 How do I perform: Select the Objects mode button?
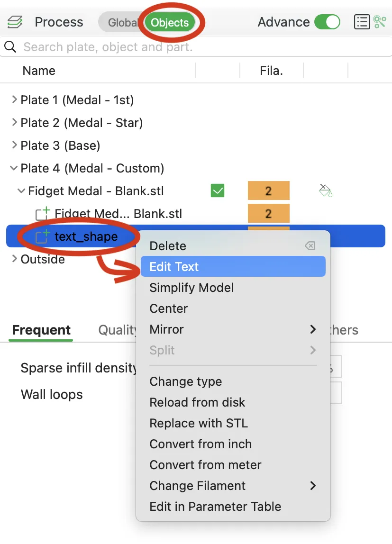[x=170, y=22]
